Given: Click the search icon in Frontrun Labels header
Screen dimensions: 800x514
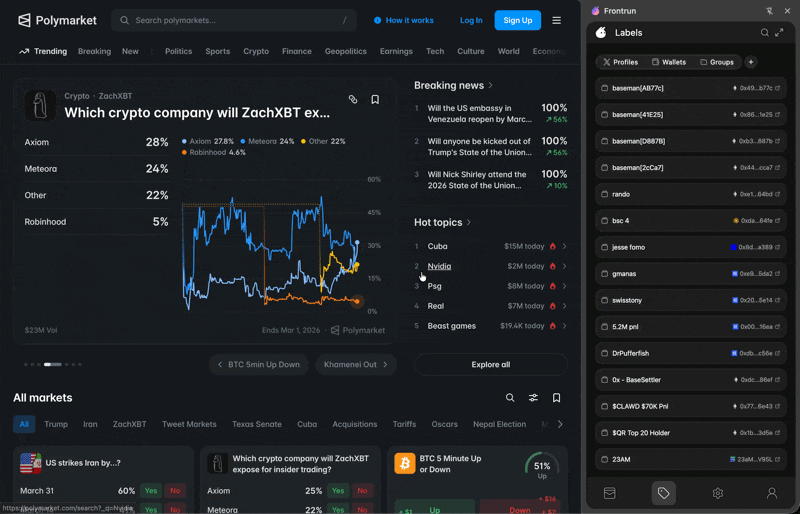Looking at the screenshot, I should click(x=764, y=33).
